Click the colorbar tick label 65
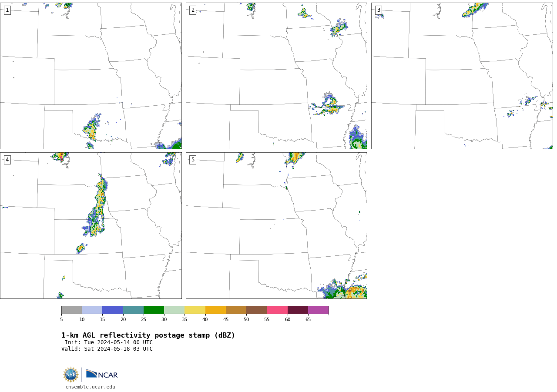557x392 pixels. tap(308, 320)
